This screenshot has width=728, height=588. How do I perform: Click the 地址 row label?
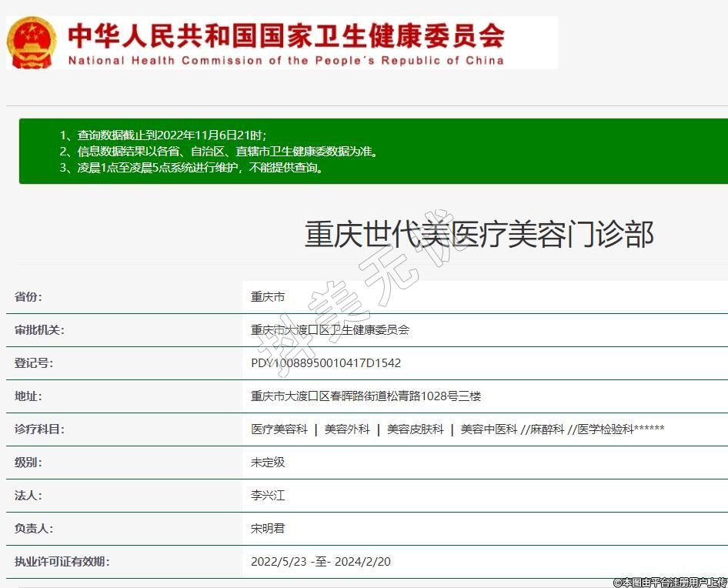coord(28,396)
